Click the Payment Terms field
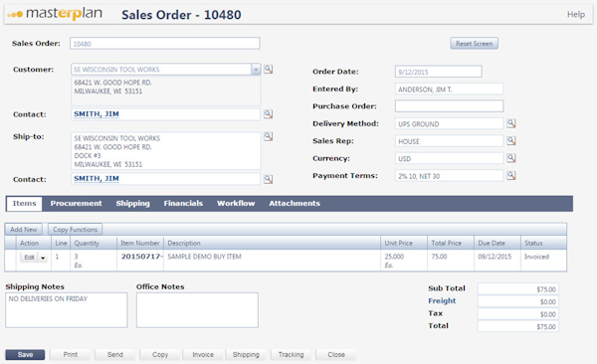This screenshot has height=364, width=597. click(450, 176)
